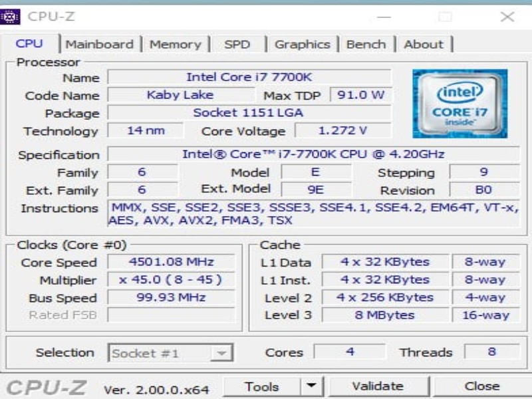Click the Revision value B0

[484, 190]
